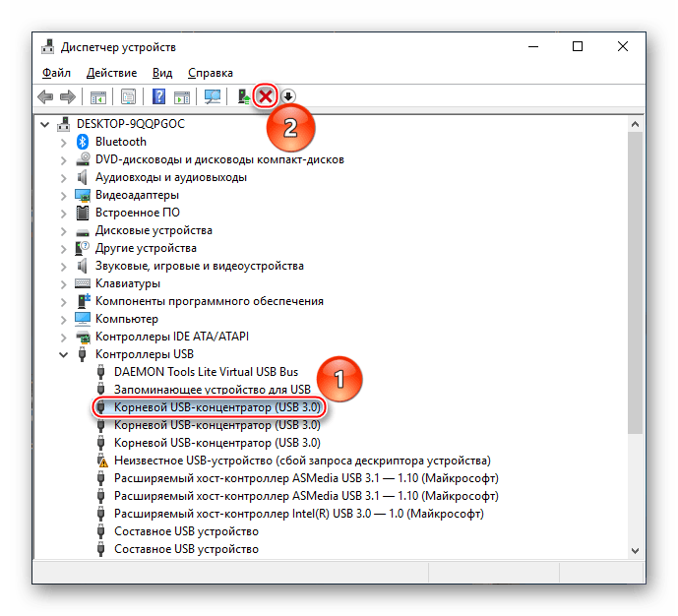Click the vertical scrollbar thumb
The width and height of the screenshot is (678, 616).
(635, 282)
